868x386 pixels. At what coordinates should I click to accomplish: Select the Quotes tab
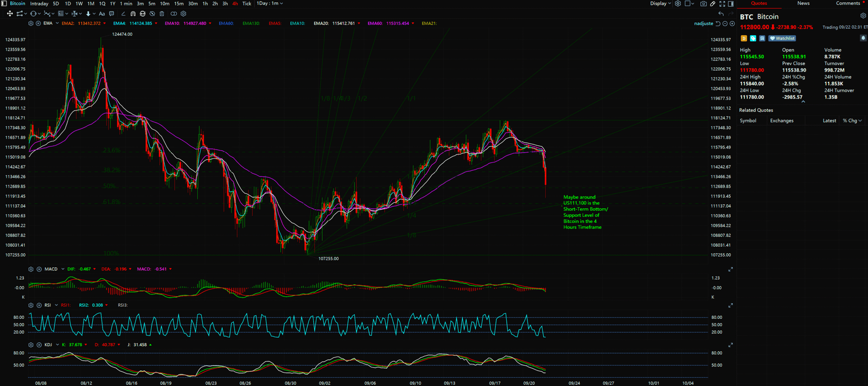tap(759, 3)
